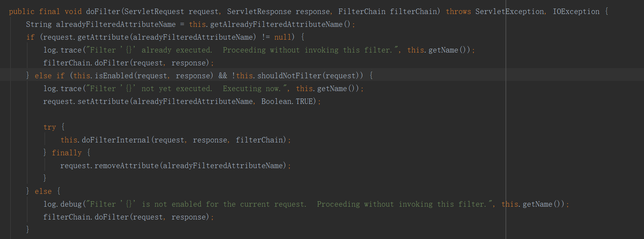This screenshot has height=239, width=644.
Task: Click the doFilter method name in the signature
Action: (x=103, y=12)
